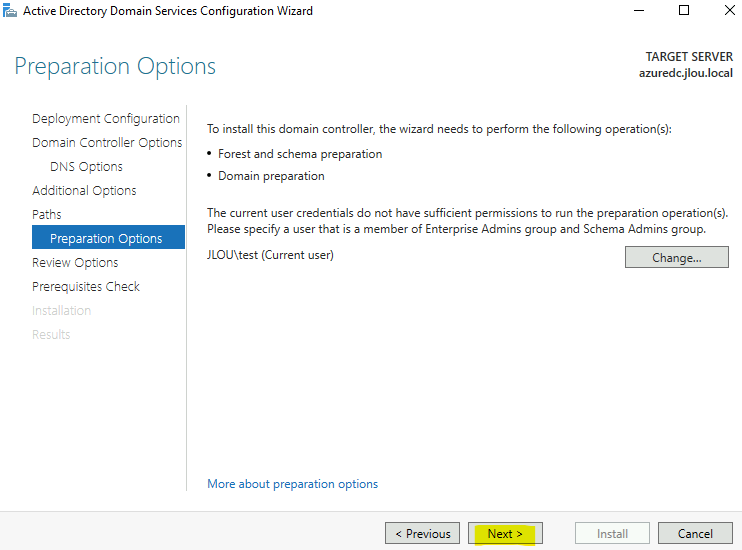Image resolution: width=742 pixels, height=550 pixels.
Task: Maximize the wizard window
Action: (684, 10)
